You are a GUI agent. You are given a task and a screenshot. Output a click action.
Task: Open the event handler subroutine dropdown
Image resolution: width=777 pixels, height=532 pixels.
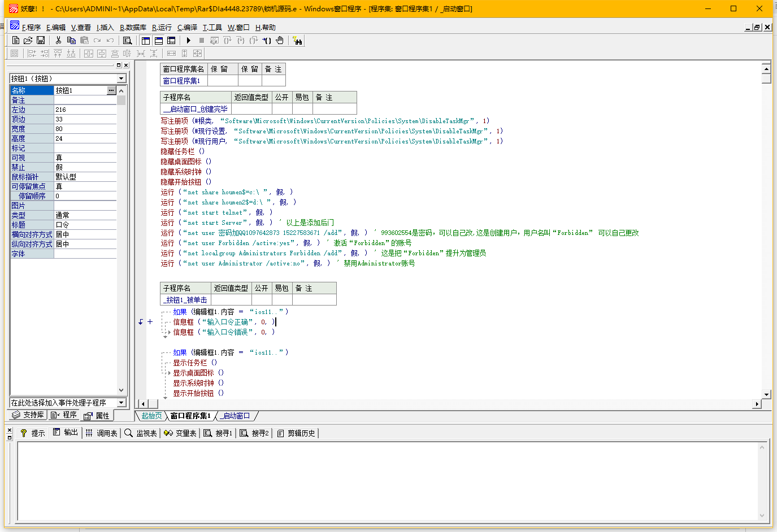(121, 403)
